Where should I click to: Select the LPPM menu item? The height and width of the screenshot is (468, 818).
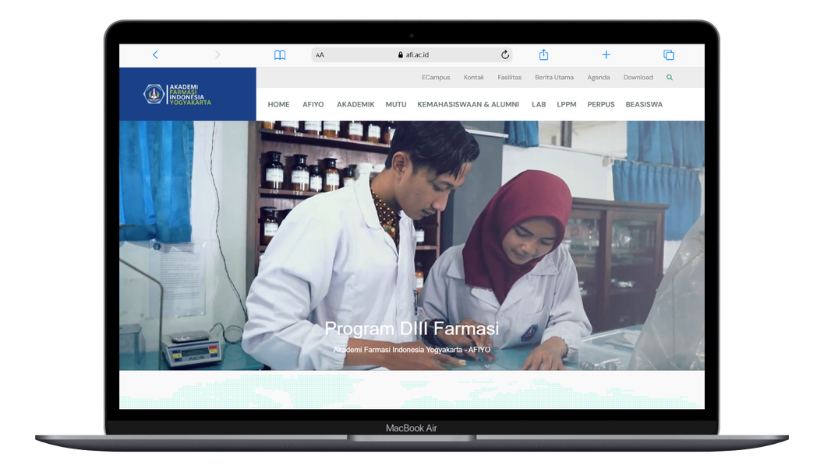[566, 104]
